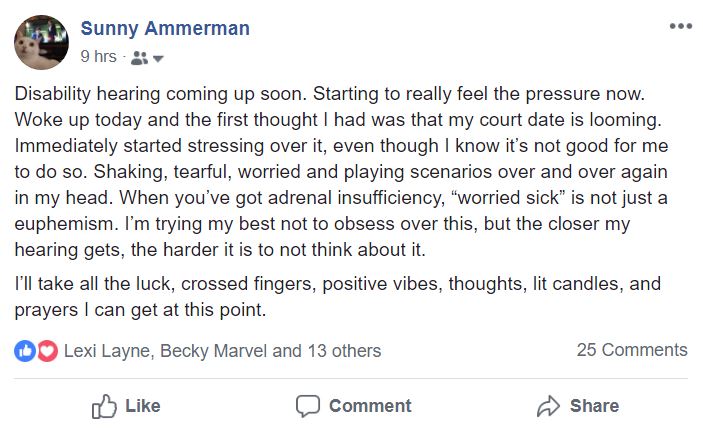Image resolution: width=703 pixels, height=431 pixels.
Task: Click the share arrow icon
Action: point(547,405)
